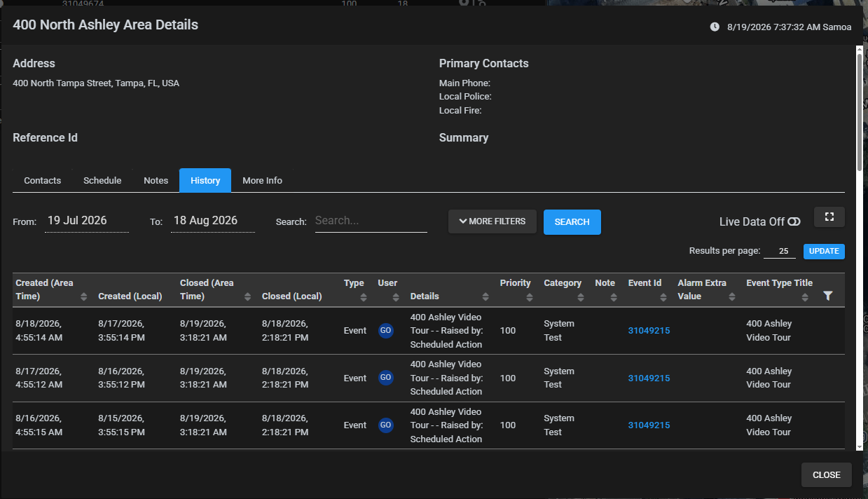Image resolution: width=868 pixels, height=499 pixels.
Task: Click the dialog title 400 North Ashley Area Details
Action: 106,25
